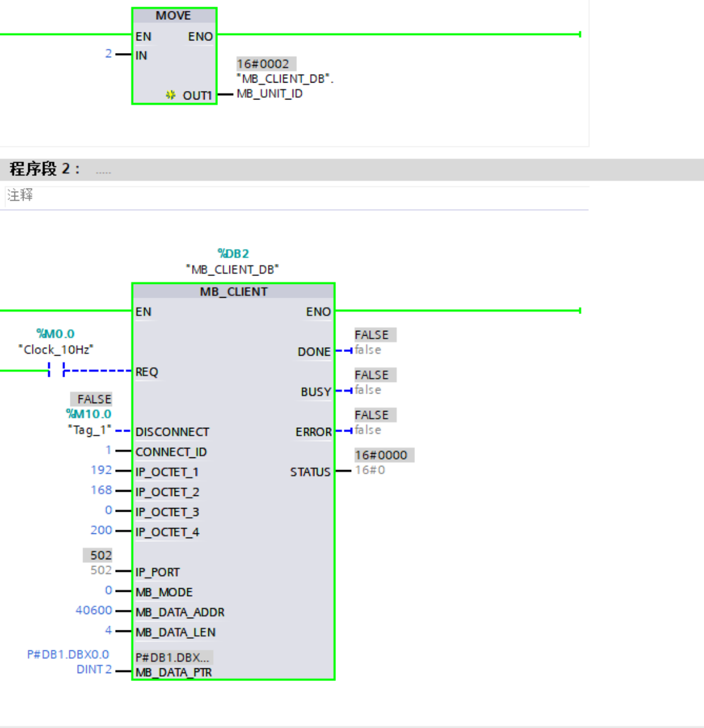704x728 pixels.
Task: Click the %DB2 instance data block label
Action: pos(233,254)
